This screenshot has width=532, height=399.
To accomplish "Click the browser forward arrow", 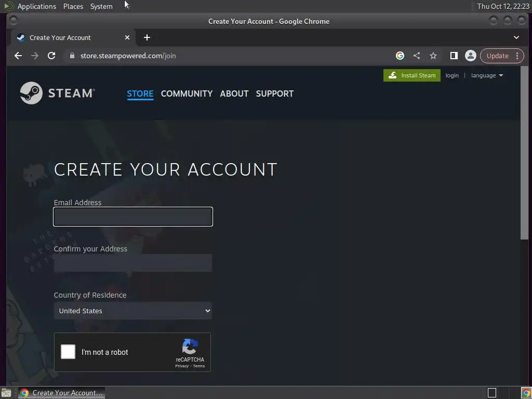I will pyautogui.click(x=35, y=56).
